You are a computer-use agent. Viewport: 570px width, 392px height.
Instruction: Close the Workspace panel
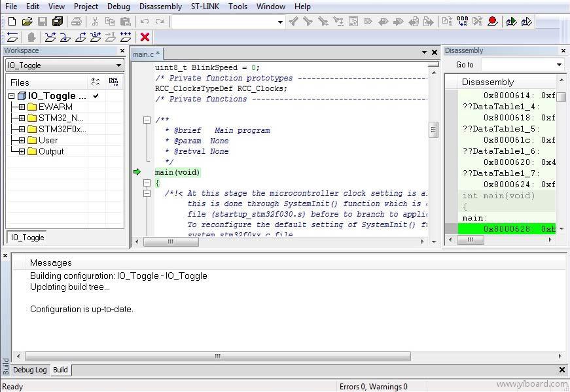point(122,50)
